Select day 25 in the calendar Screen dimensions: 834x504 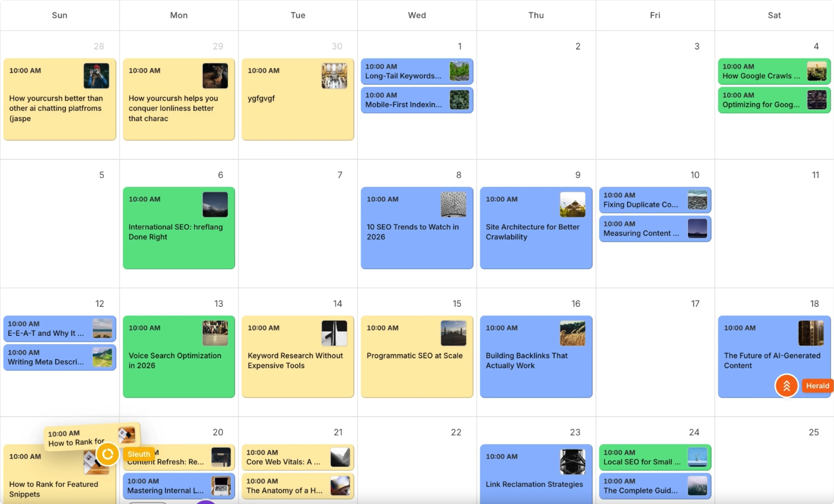pyautogui.click(x=814, y=432)
